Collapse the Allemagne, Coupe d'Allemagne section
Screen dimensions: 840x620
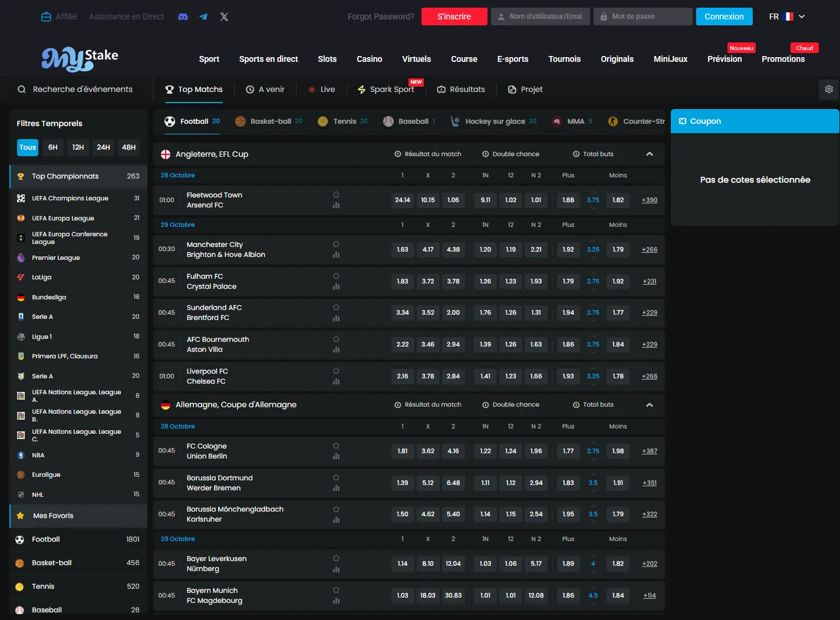pos(650,405)
